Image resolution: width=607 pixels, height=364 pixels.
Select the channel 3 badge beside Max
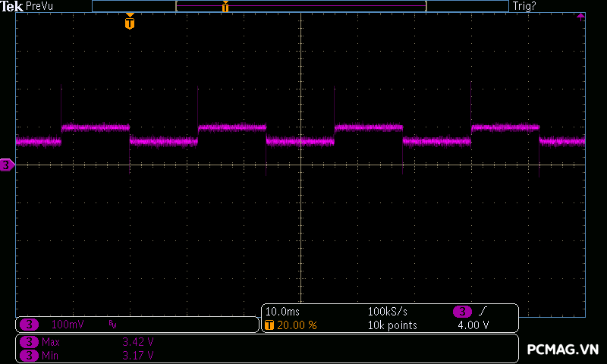[x=30, y=342]
